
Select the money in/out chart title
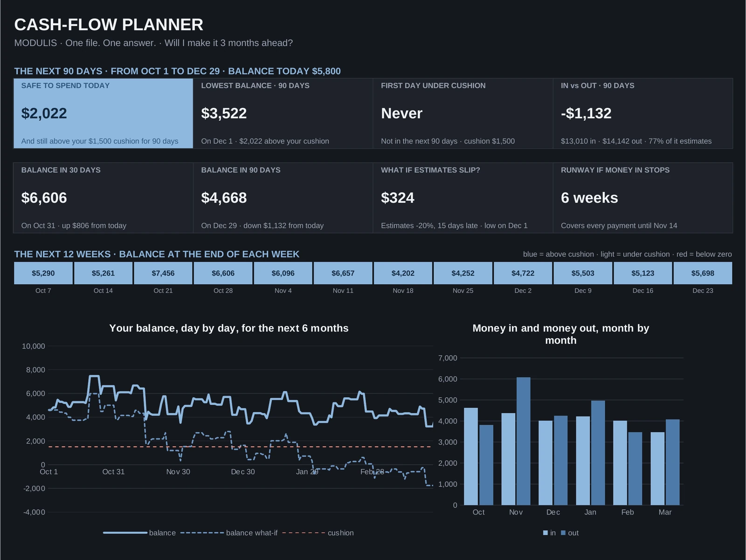point(561,334)
